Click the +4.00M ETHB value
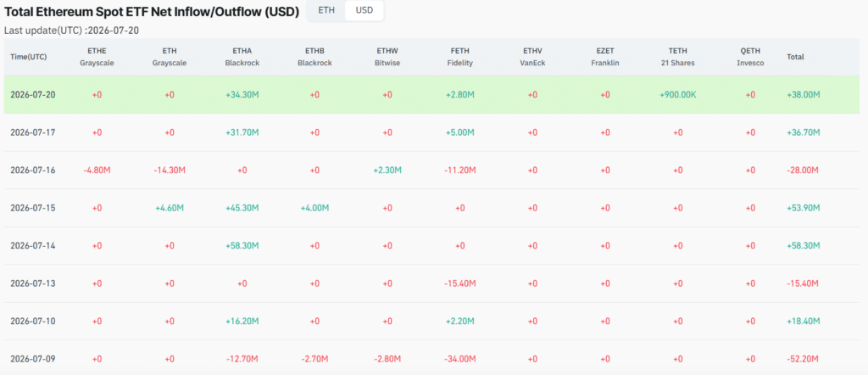868x375 pixels. [x=314, y=208]
